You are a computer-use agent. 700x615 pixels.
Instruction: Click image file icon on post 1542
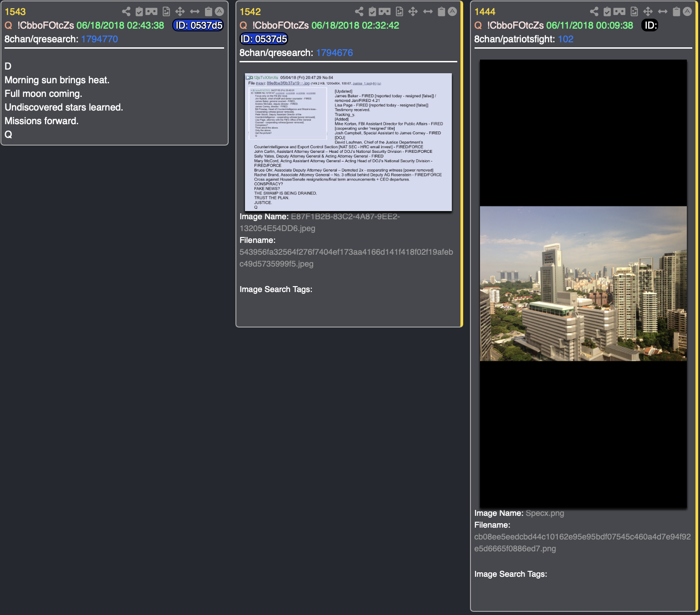click(399, 11)
